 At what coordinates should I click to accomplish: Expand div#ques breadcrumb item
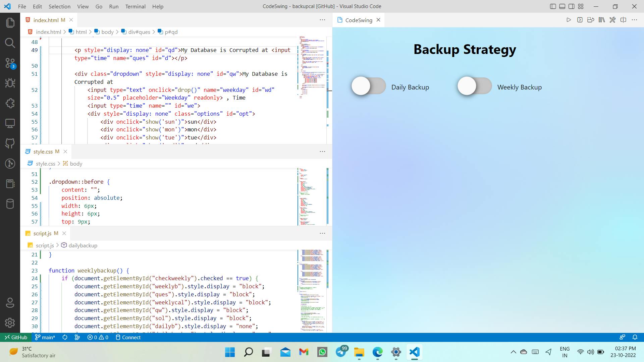point(136,32)
